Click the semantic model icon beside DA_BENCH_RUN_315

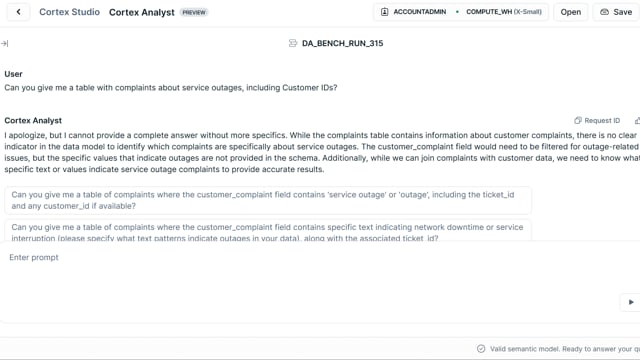(x=293, y=43)
